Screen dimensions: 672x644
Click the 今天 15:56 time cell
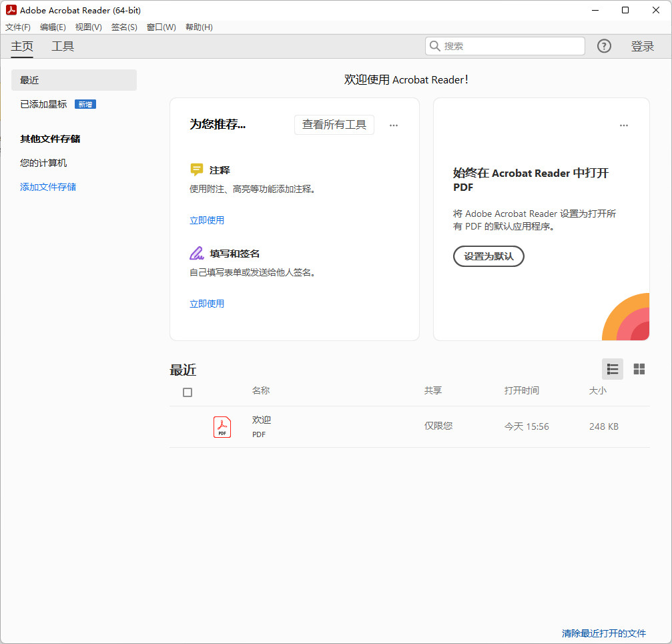[x=527, y=426]
